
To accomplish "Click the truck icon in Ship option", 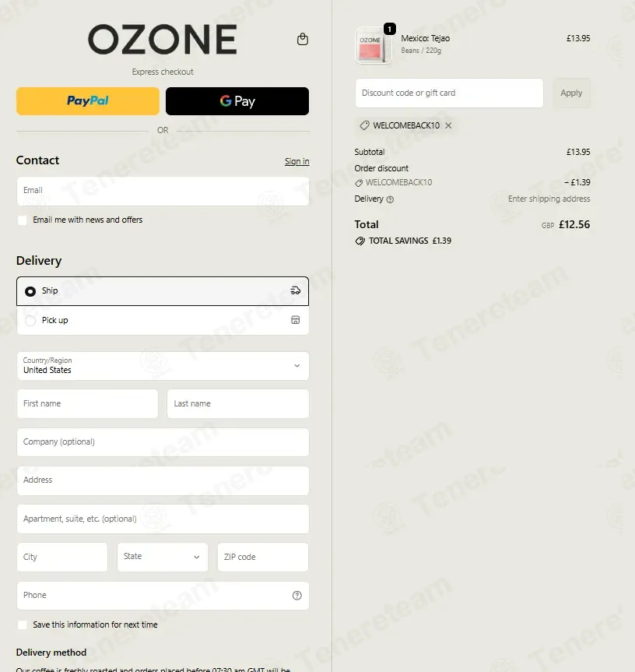I will pos(296,290).
